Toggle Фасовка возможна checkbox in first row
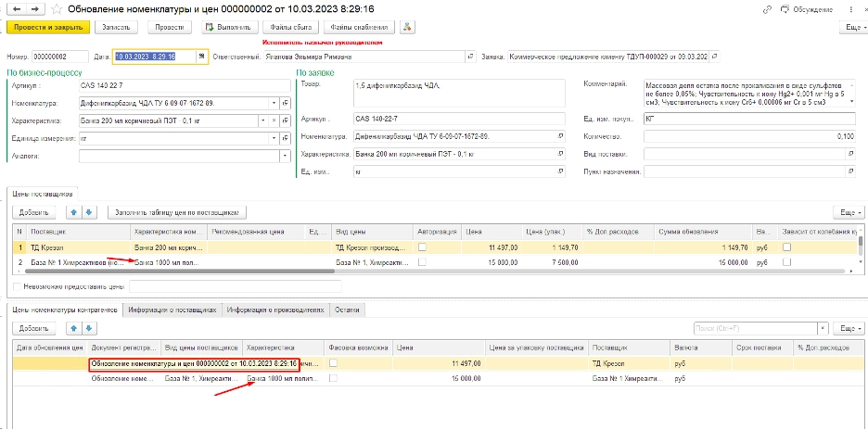The image size is (868, 430). click(333, 364)
